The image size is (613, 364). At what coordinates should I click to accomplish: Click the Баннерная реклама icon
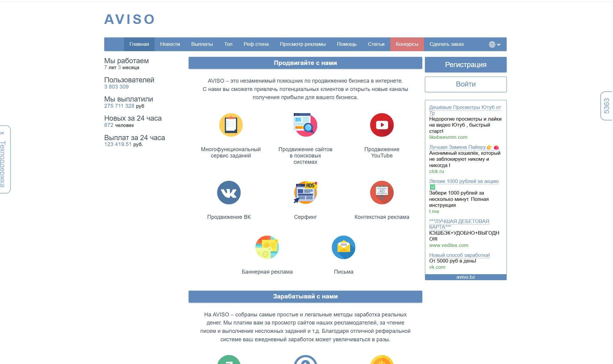[x=267, y=247]
